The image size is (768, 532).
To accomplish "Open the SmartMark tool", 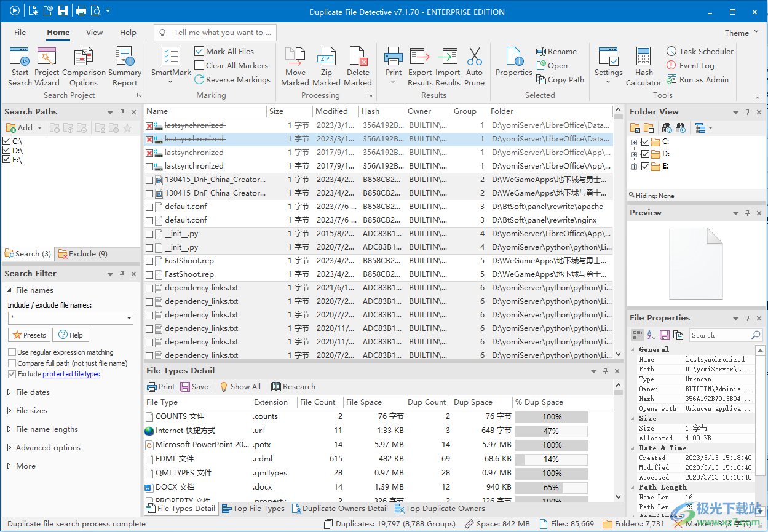I will (171, 65).
